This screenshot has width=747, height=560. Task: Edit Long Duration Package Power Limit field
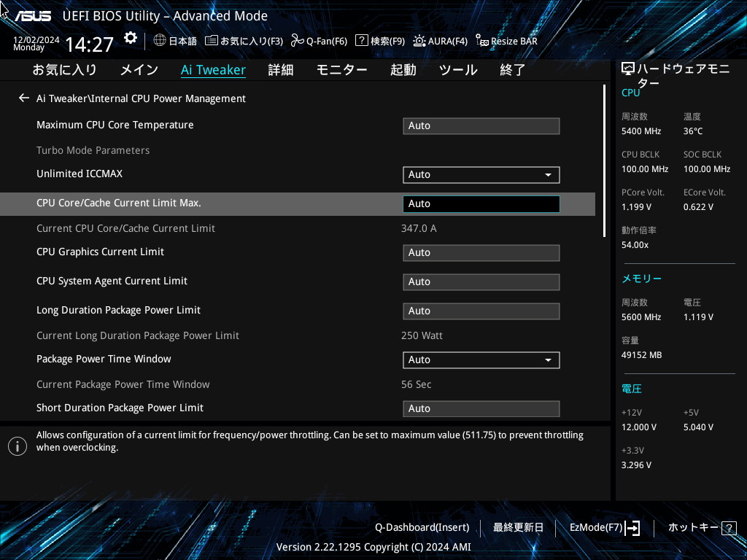481,311
